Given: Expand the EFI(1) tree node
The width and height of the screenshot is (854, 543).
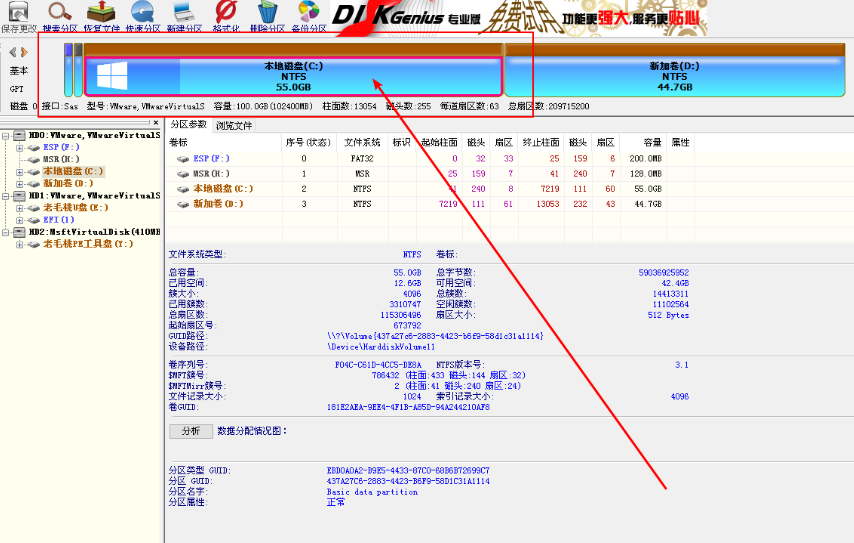Looking at the screenshot, I should (20, 220).
